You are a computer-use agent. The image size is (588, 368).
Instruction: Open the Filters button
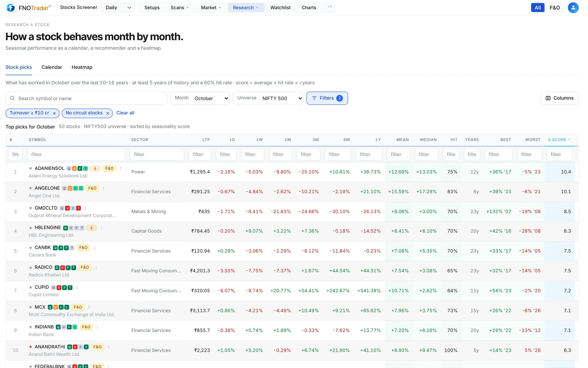coord(327,98)
